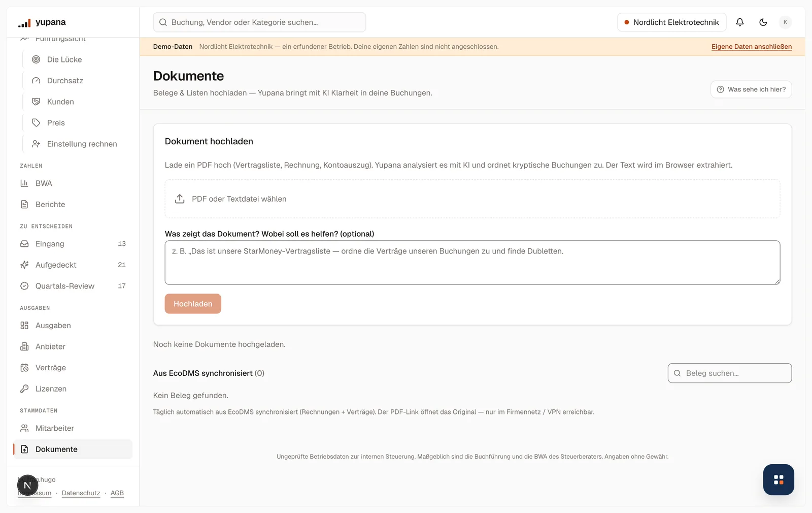Click the Die Lücke target icon
The image size is (812, 513).
coord(36,59)
